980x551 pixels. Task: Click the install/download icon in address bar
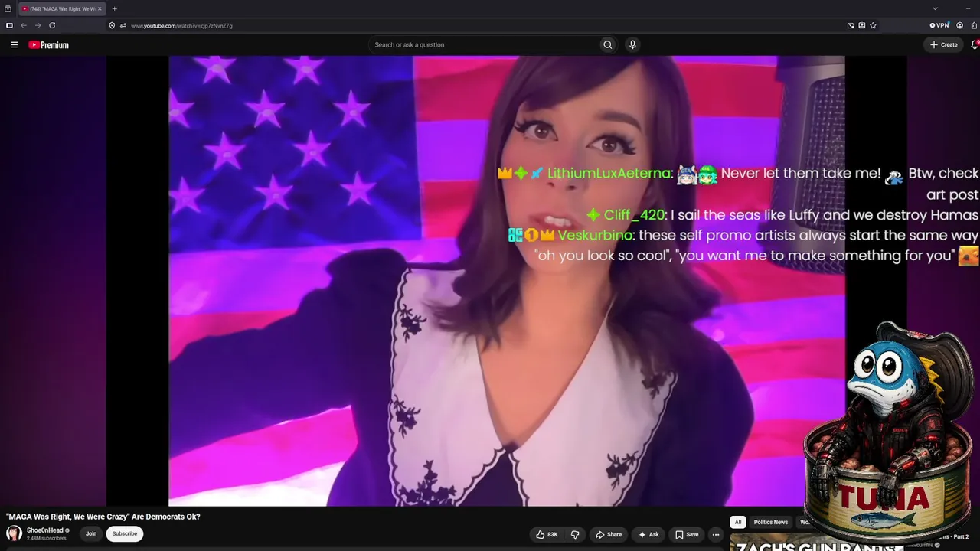tap(861, 25)
